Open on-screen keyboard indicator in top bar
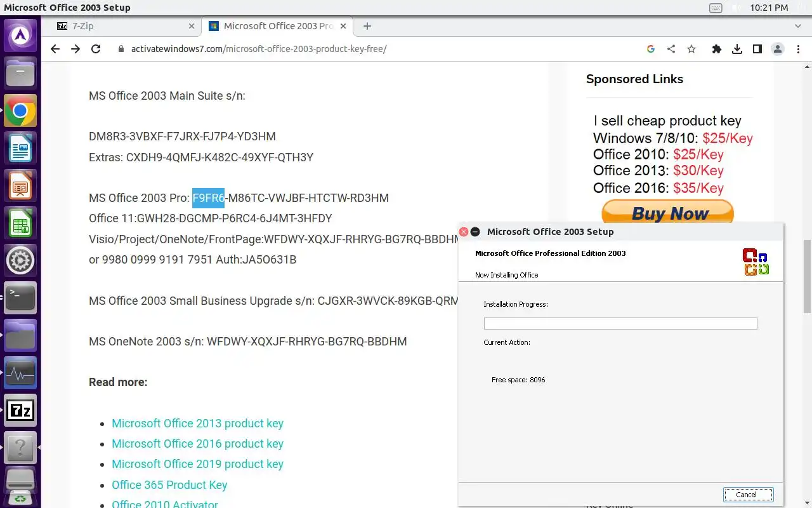 716,8
